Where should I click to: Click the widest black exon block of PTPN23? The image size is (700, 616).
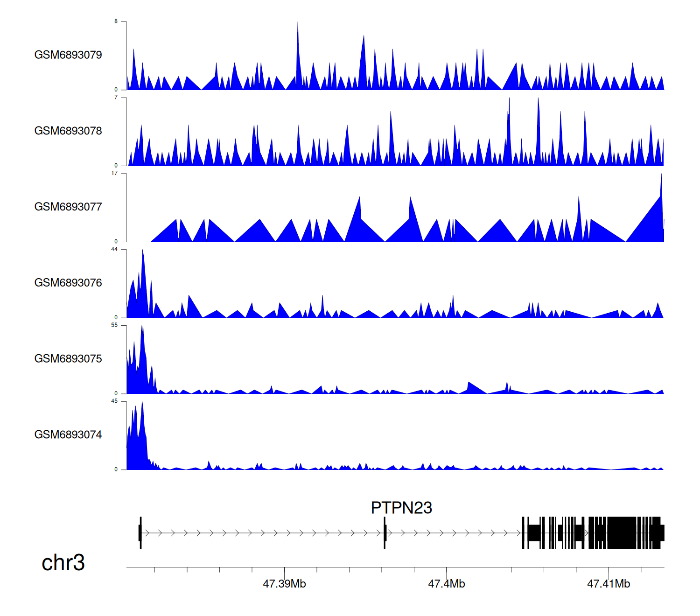click(x=622, y=533)
